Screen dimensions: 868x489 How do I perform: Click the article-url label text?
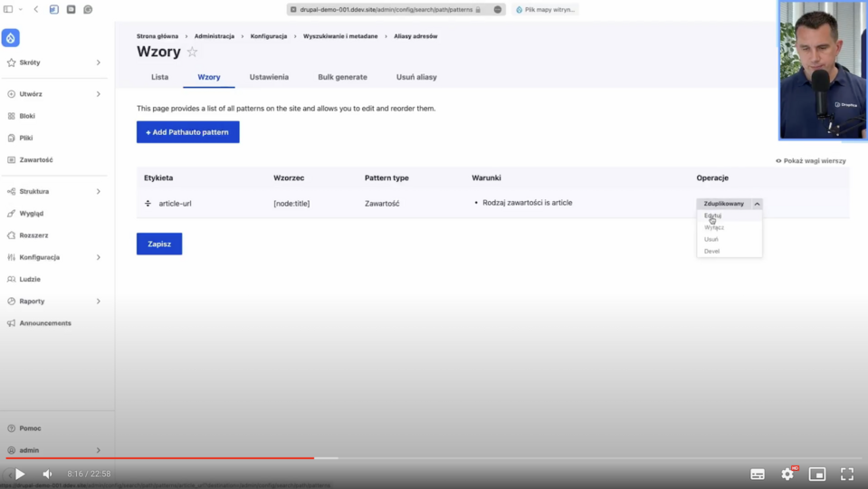[x=175, y=204]
